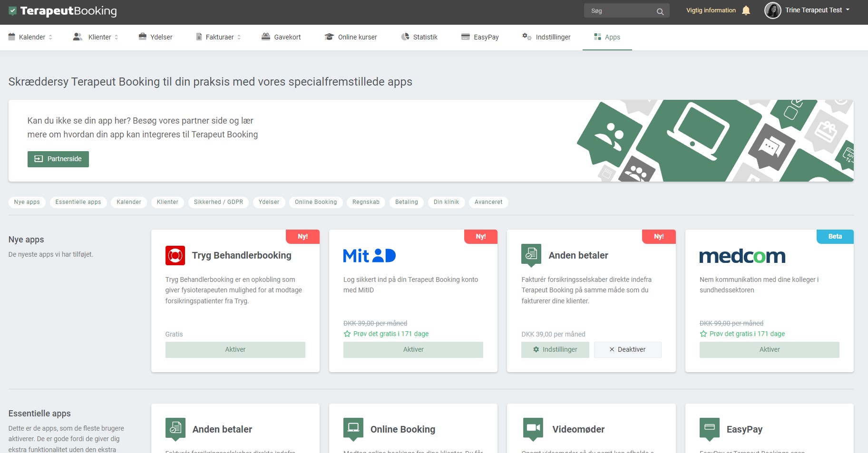Filter by Nye apps chip
This screenshot has width=868, height=453.
point(27,202)
